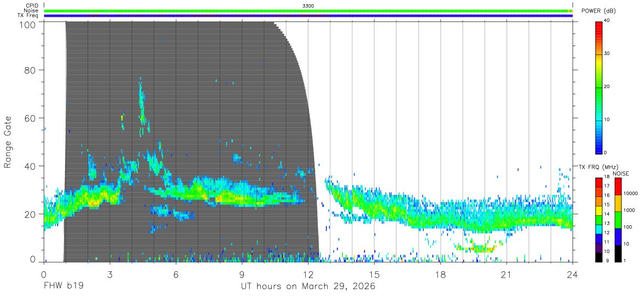Click the blue swatch in NOISE color bar

618,236
